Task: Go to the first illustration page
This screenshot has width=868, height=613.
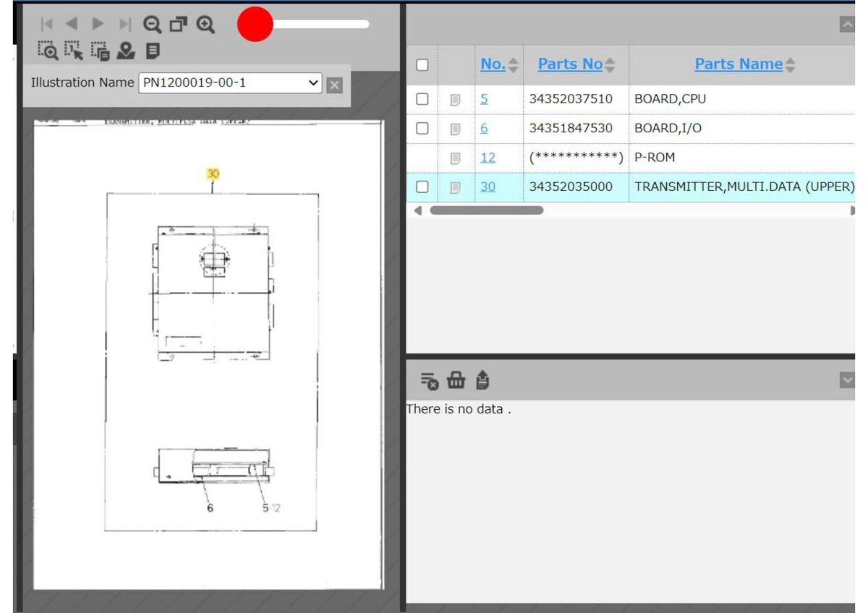Action: click(x=47, y=25)
